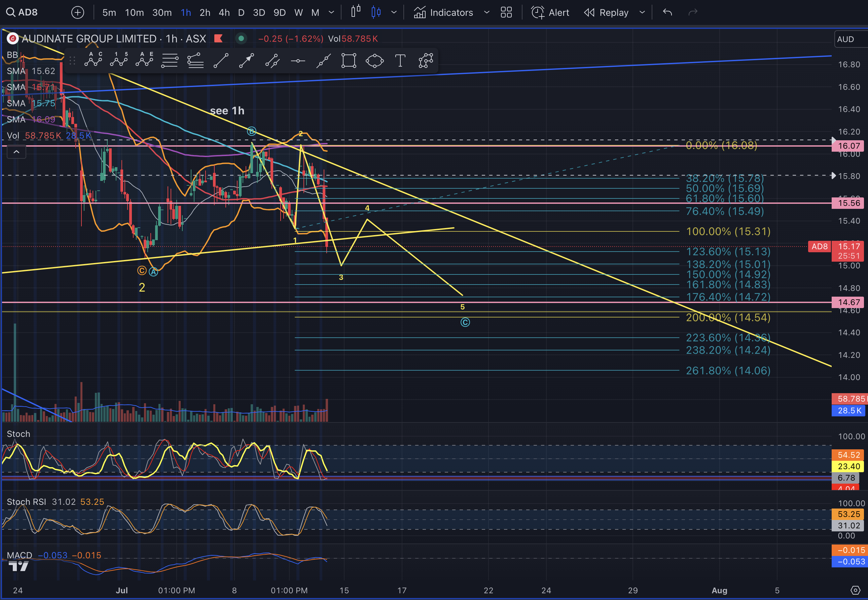Select the rectangle drawing tool
This screenshot has height=600, width=868.
pos(349,61)
